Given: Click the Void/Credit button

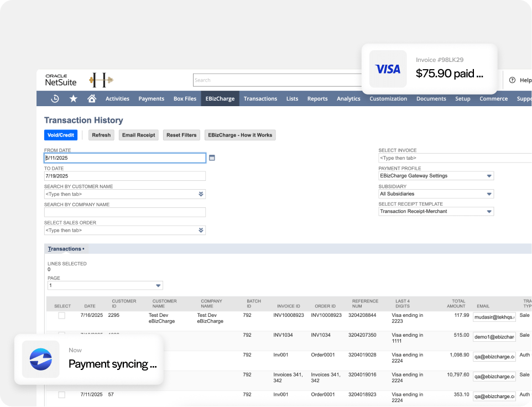Looking at the screenshot, I should [x=61, y=135].
